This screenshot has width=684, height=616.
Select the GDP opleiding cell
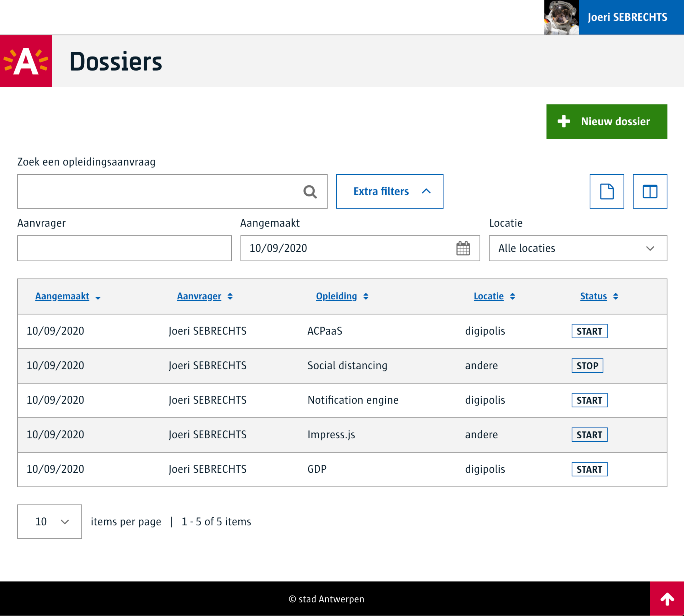coord(317,469)
